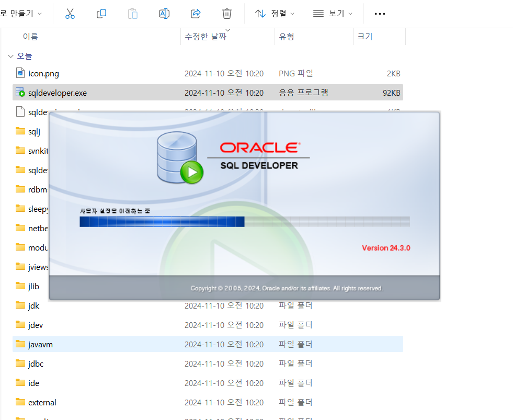Click the sleepycat folder icon

20,209
